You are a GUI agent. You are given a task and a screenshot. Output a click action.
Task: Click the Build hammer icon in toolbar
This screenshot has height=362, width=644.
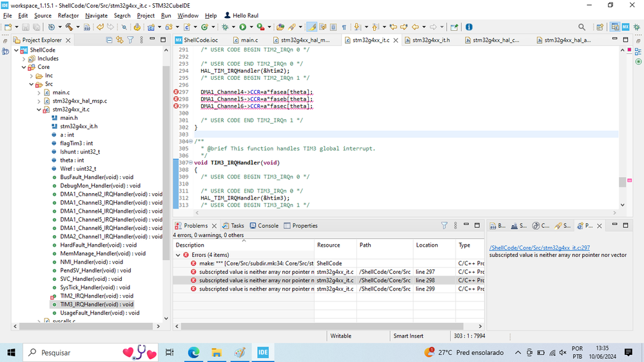tap(68, 27)
